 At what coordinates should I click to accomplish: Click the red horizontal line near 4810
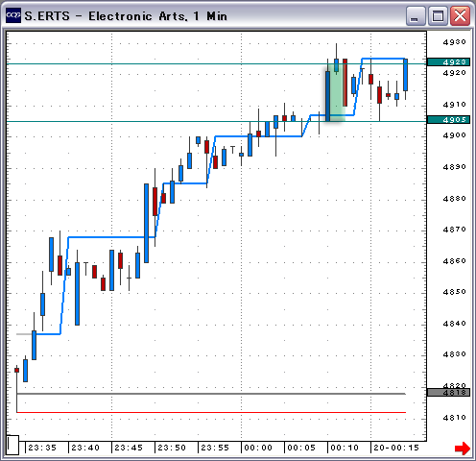click(211, 412)
